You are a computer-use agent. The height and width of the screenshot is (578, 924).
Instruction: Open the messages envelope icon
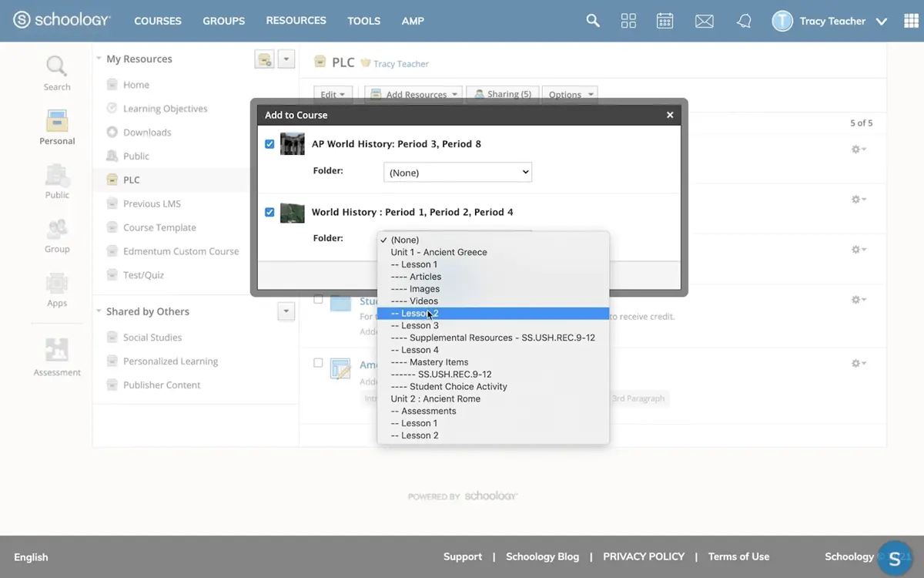(x=704, y=22)
